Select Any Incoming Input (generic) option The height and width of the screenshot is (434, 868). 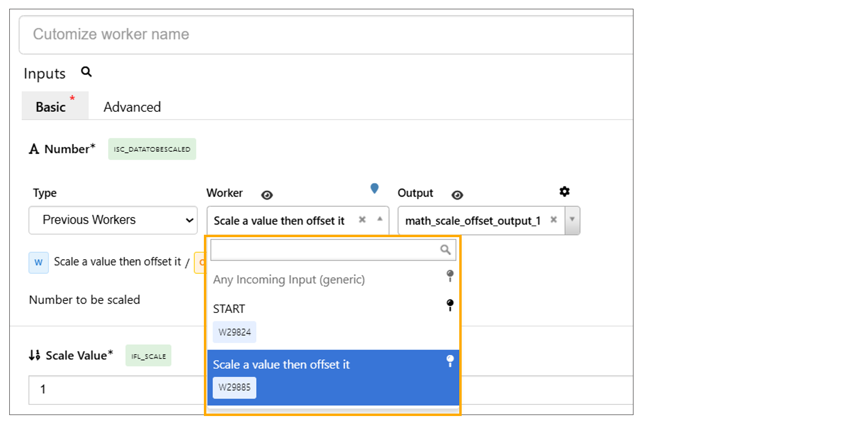point(289,280)
